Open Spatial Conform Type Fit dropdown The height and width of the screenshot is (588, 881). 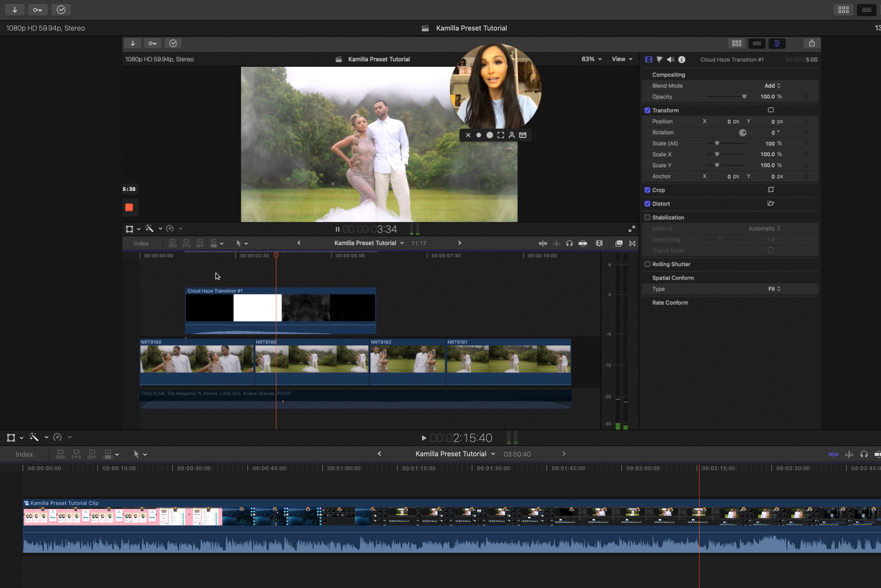coord(774,289)
